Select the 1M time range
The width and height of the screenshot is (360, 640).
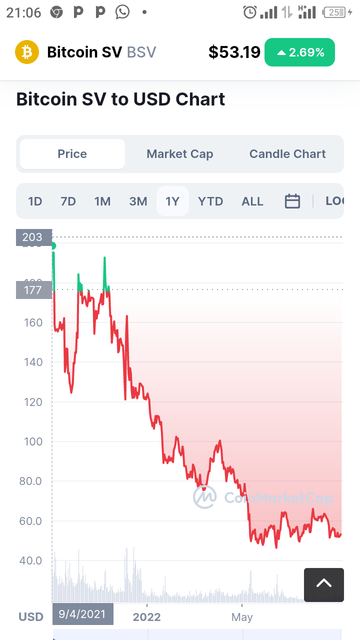pos(102,201)
